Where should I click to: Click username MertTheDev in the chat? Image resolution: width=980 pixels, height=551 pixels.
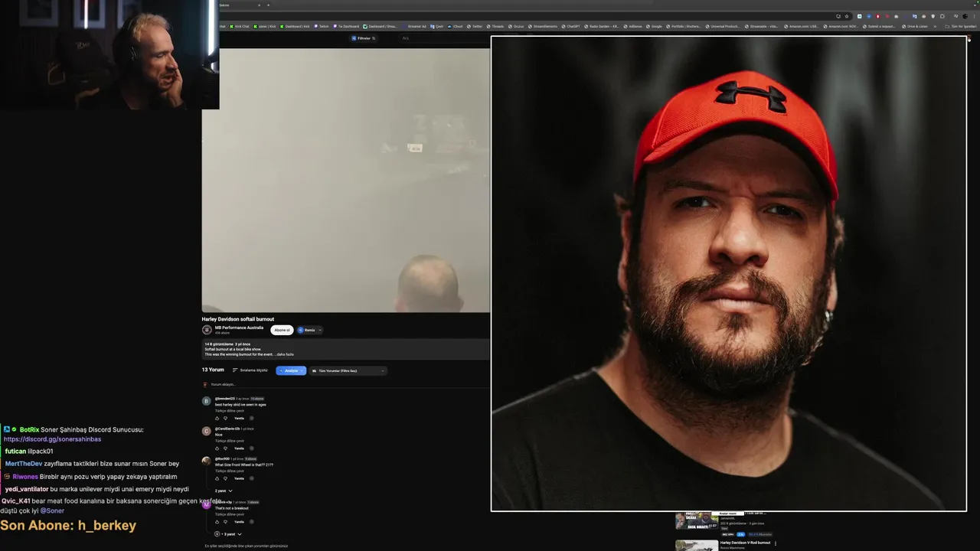pyautogui.click(x=24, y=464)
